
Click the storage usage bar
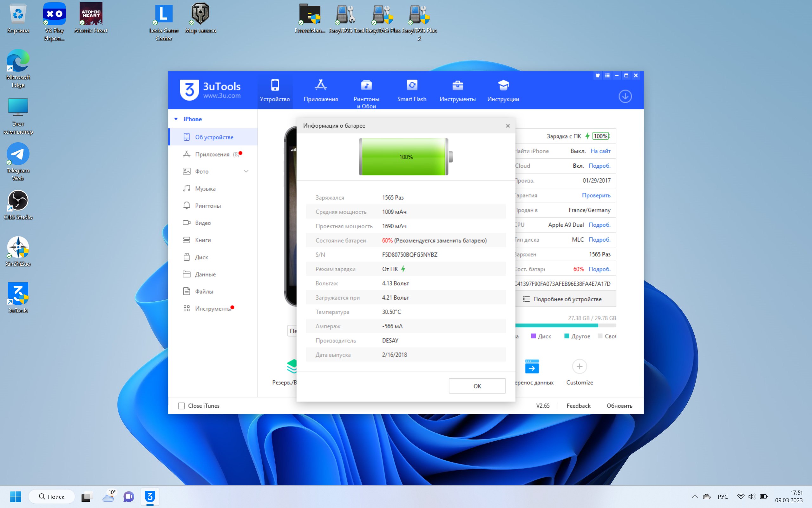pyautogui.click(x=566, y=325)
